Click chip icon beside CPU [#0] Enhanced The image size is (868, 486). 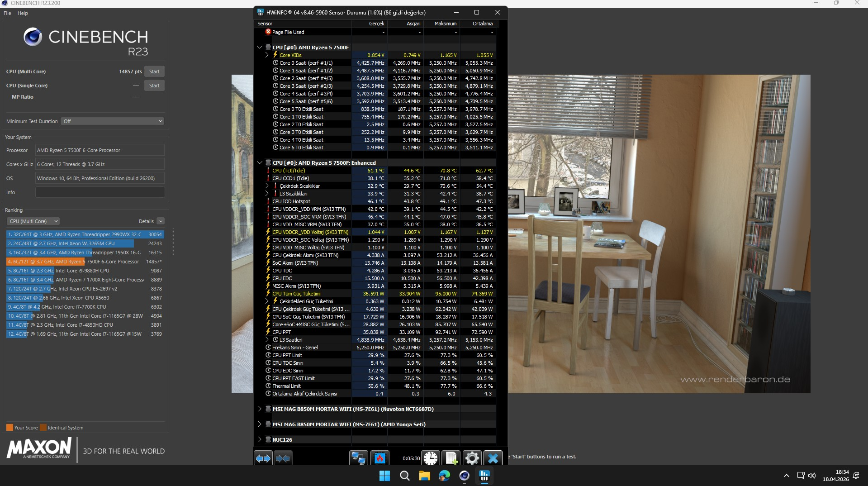coord(268,162)
